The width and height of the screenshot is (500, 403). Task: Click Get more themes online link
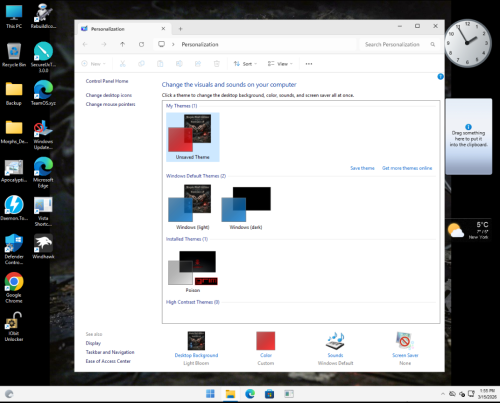pyautogui.click(x=407, y=168)
